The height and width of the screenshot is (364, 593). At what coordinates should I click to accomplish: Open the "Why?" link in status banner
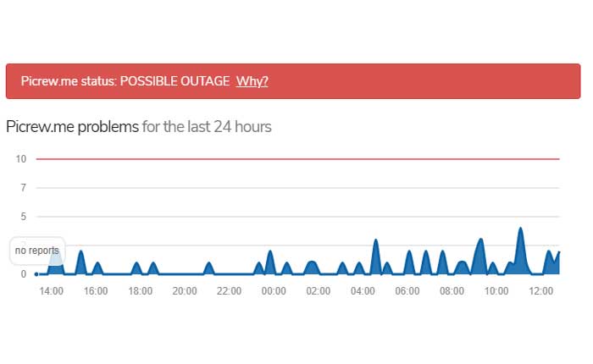click(252, 81)
